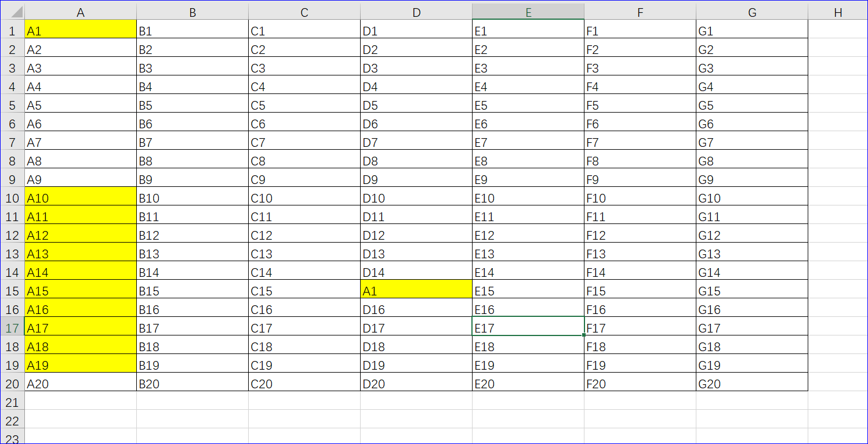Image resolution: width=868 pixels, height=444 pixels.
Task: Click cell F1
Action: (640, 29)
